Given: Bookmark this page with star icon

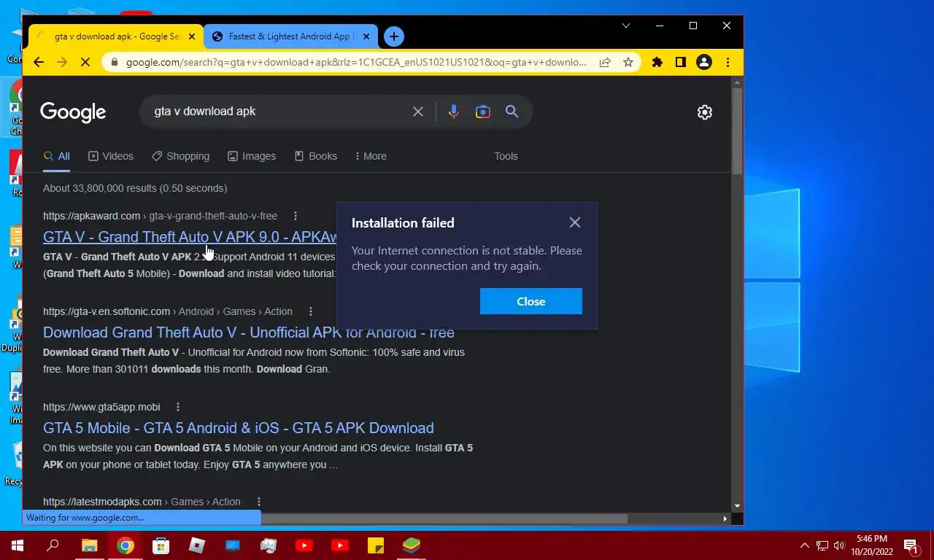Looking at the screenshot, I should click(628, 63).
